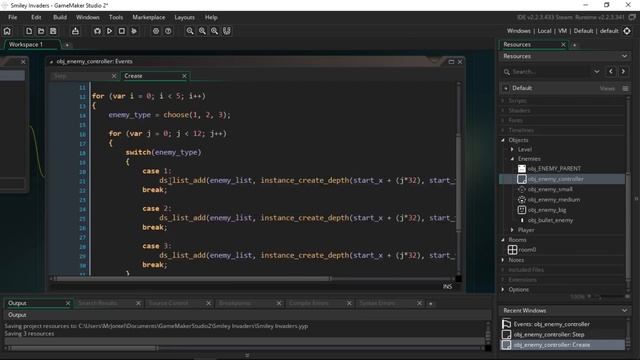
Task: Open a project with the folder icon
Action: tap(41, 31)
